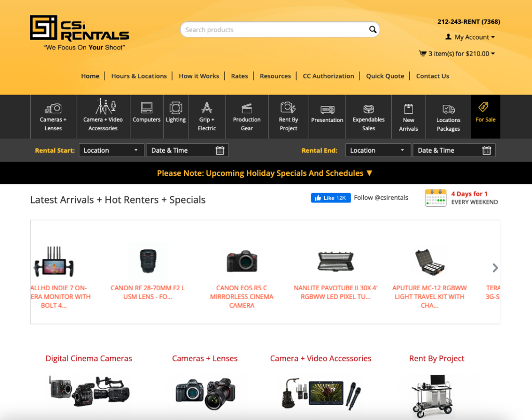Open Camera + Video Accessories heading link
This screenshot has height=420, width=532.
[321, 358]
